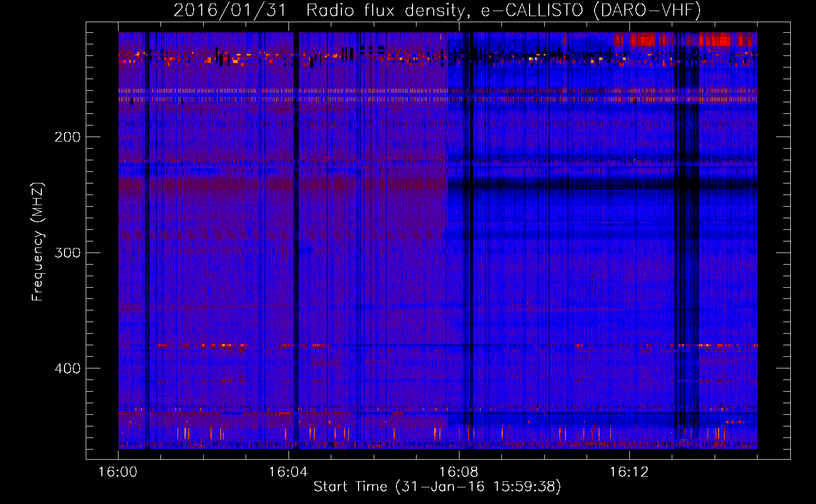Click the 'Start Time (31-Jan-16 15:59:38)' label
This screenshot has width=816, height=504.
point(437,487)
